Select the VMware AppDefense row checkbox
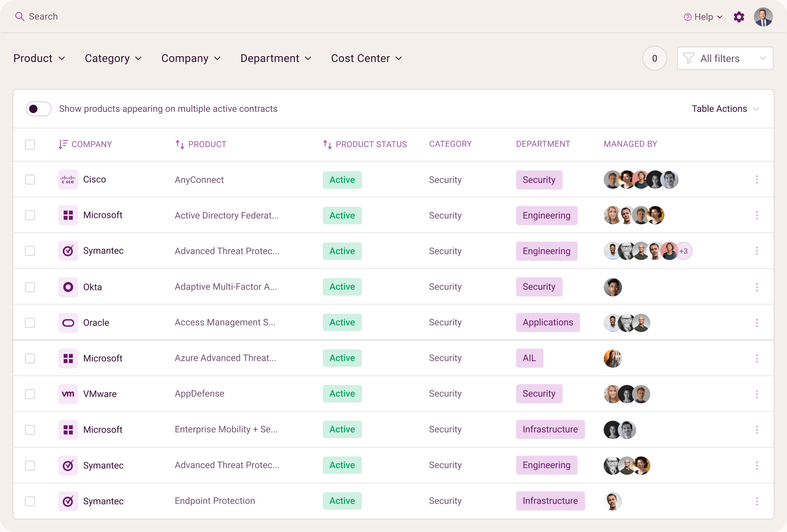 (x=30, y=394)
